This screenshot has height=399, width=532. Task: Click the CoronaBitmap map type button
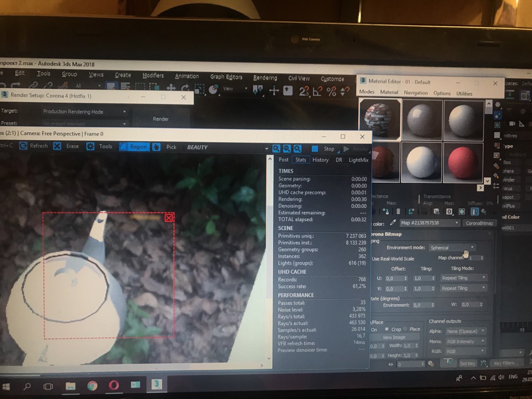click(x=479, y=223)
